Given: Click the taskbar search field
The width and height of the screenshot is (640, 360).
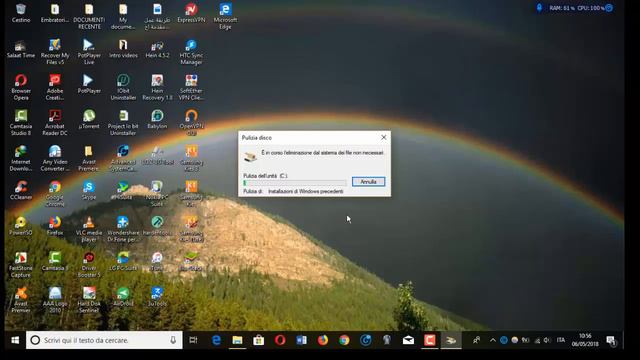Looking at the screenshot, I should (104, 340).
